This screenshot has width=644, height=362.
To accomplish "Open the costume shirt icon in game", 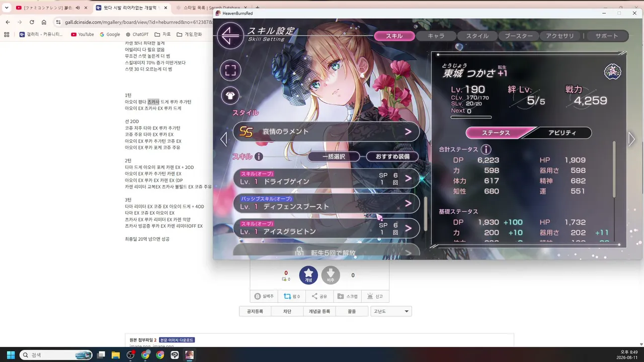I will tap(230, 95).
